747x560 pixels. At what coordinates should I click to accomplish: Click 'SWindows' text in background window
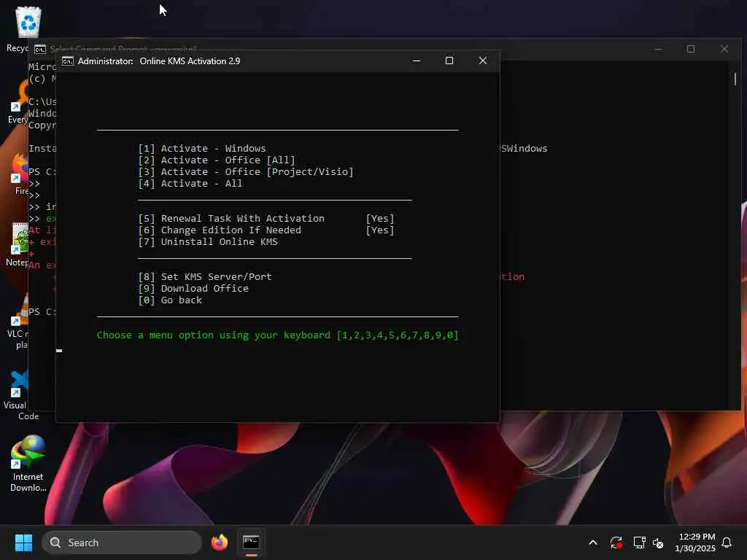[x=524, y=149]
